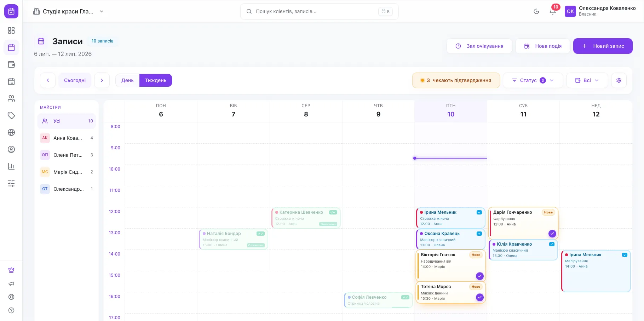This screenshot has height=321, width=644.
Task: Open the user profile circle sidebar icon
Action: point(11,149)
